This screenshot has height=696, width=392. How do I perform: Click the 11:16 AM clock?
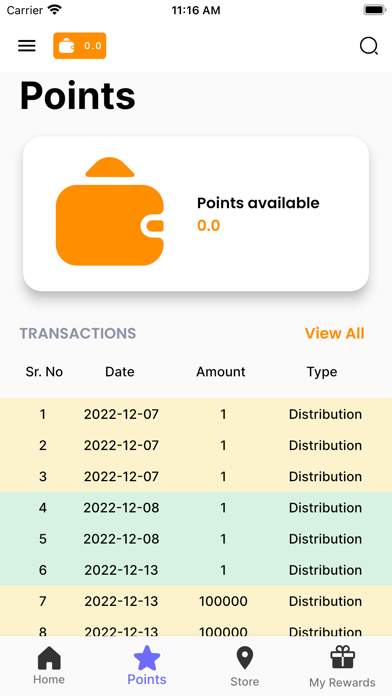coord(196,10)
